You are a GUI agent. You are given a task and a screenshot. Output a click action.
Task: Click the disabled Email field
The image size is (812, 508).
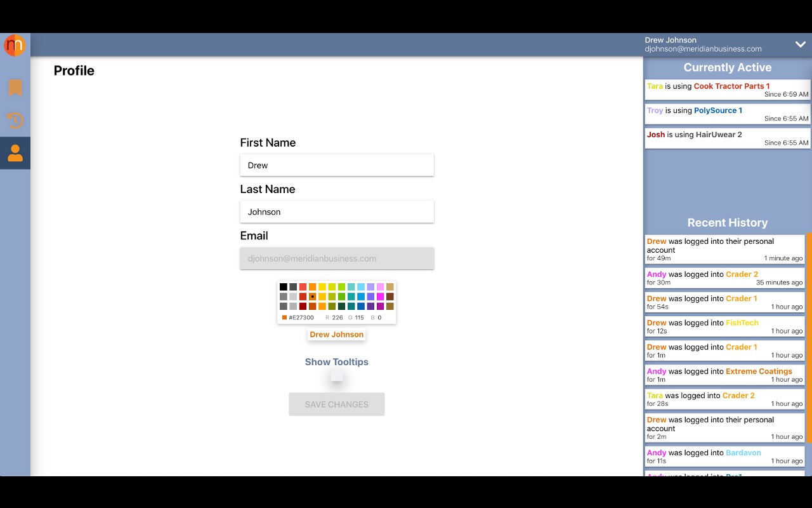pyautogui.click(x=337, y=258)
